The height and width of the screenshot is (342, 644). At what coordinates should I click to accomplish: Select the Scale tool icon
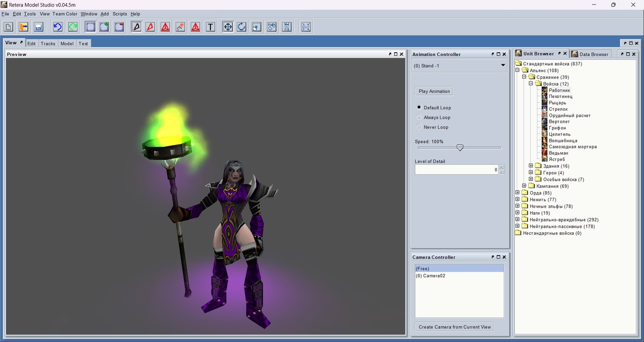pos(257,27)
